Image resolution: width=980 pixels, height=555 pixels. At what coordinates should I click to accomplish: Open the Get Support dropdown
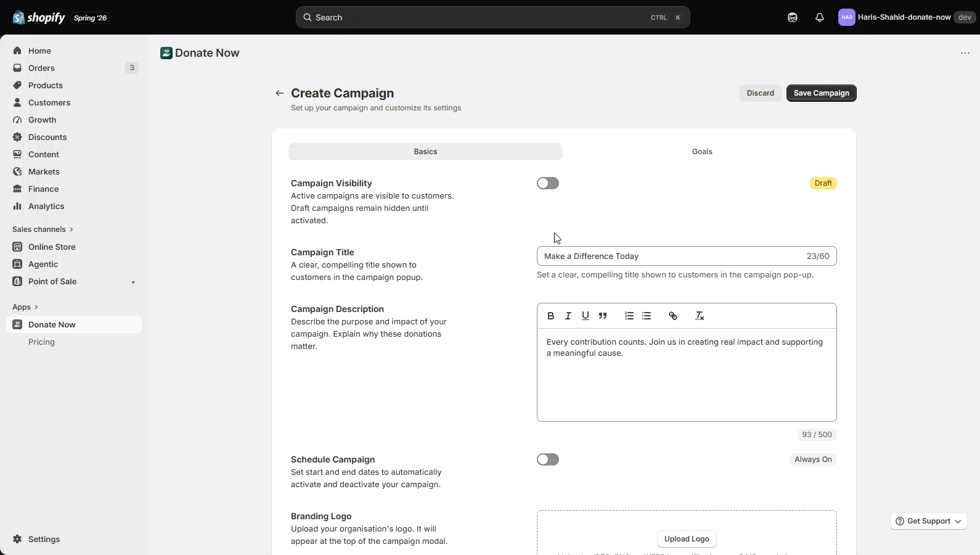coord(929,521)
